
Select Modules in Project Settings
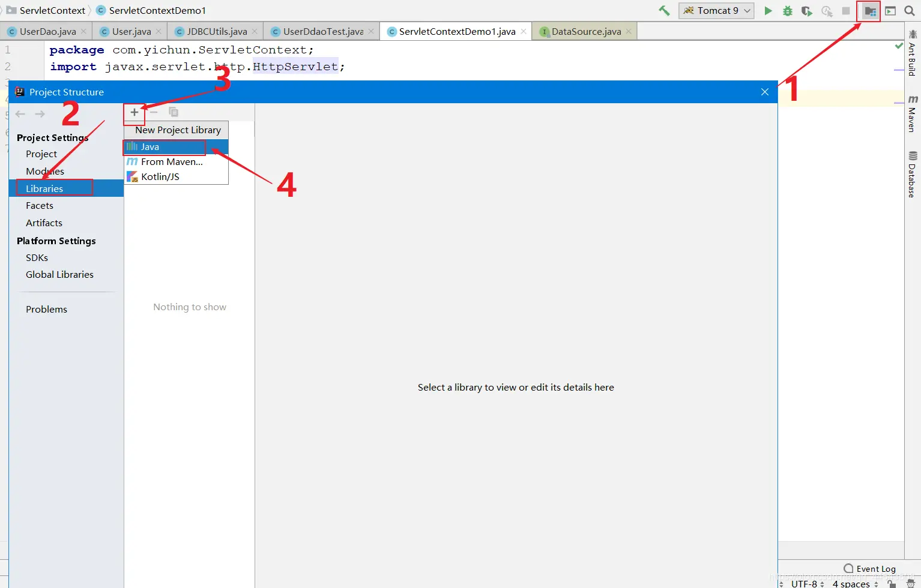(x=45, y=171)
